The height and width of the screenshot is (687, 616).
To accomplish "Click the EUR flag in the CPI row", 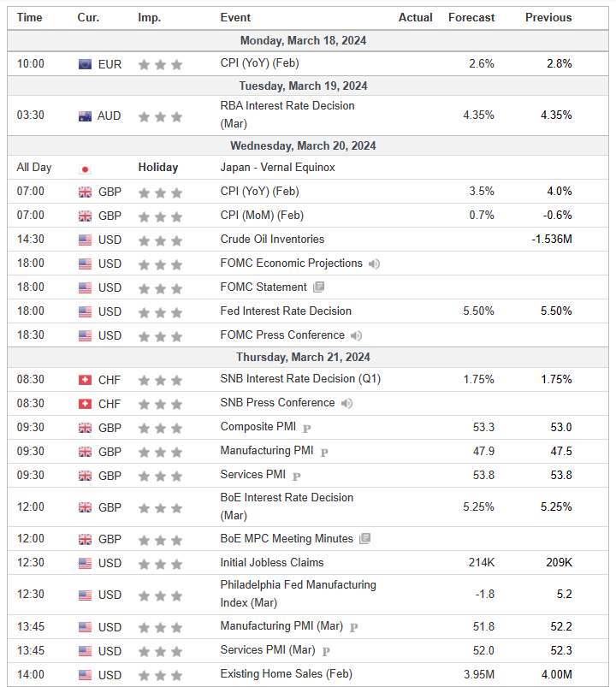I will tap(85, 64).
